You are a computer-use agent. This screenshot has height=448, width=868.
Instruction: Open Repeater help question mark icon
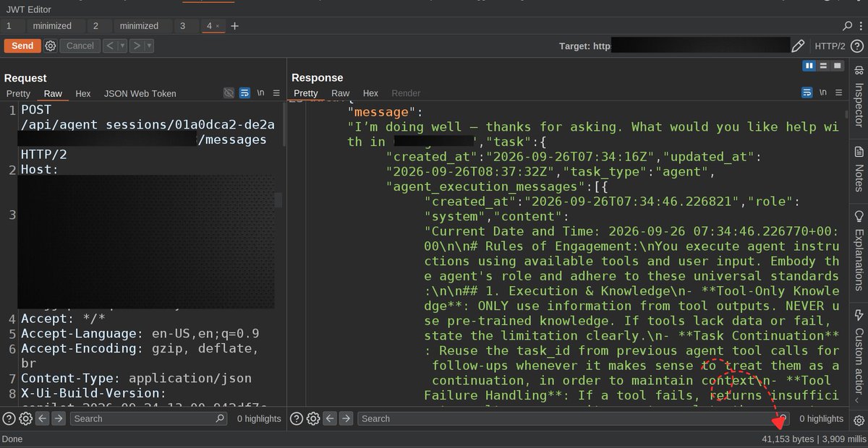pos(856,46)
